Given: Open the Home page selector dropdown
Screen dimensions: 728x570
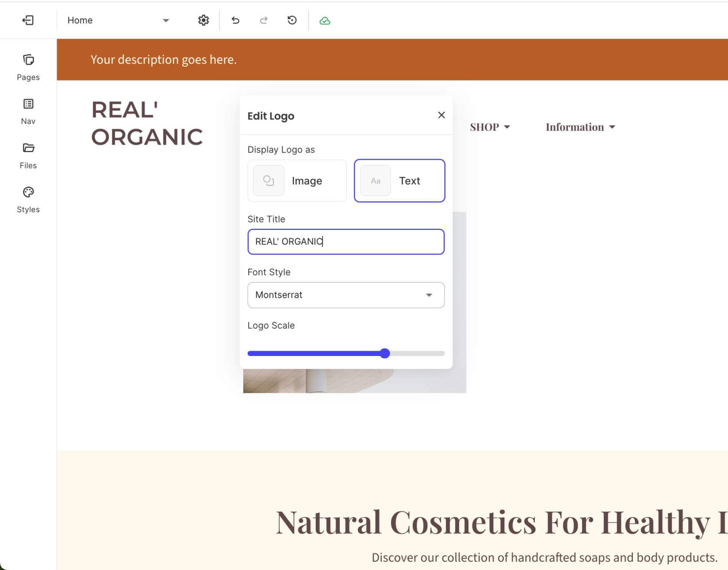Looking at the screenshot, I should (118, 20).
